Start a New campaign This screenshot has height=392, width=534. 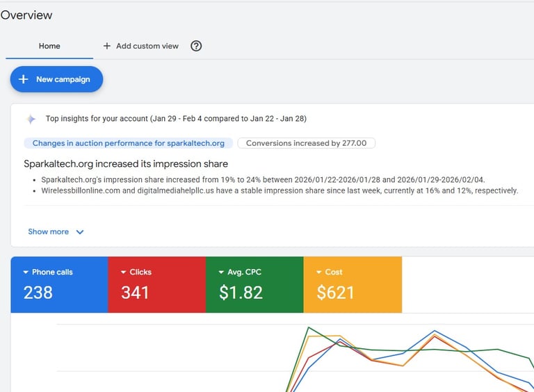[56, 79]
